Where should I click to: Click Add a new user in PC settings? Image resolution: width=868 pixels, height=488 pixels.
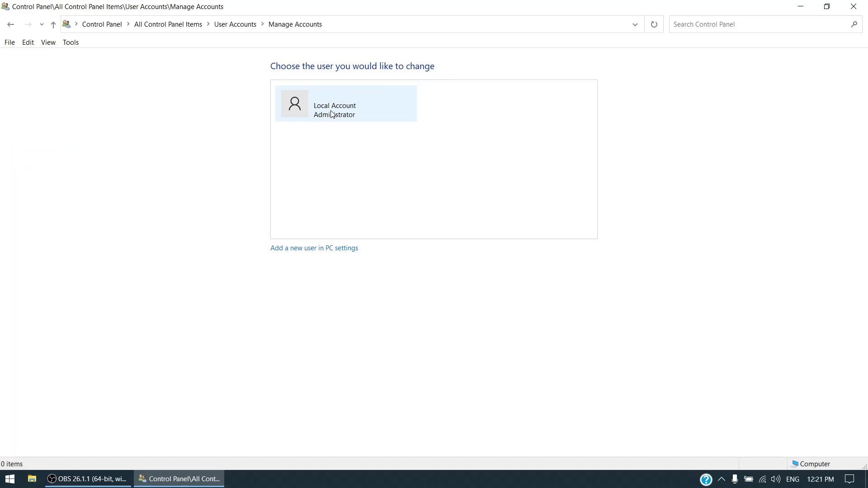(x=314, y=248)
